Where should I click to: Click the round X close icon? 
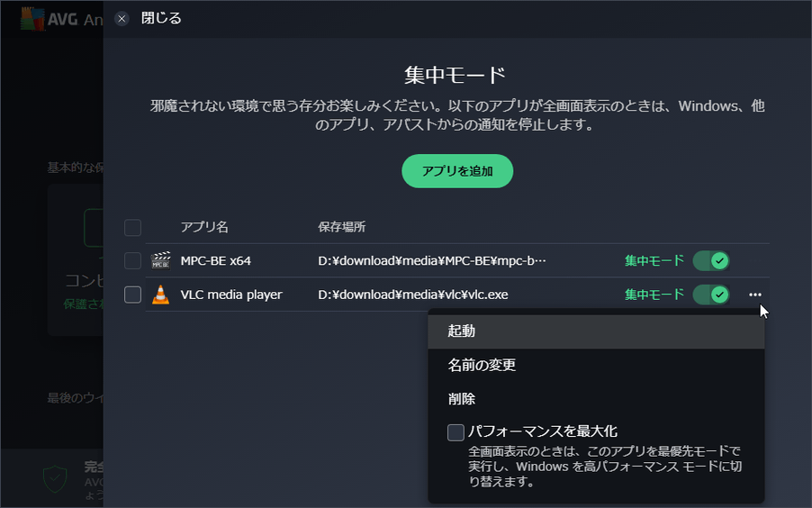coord(122,19)
